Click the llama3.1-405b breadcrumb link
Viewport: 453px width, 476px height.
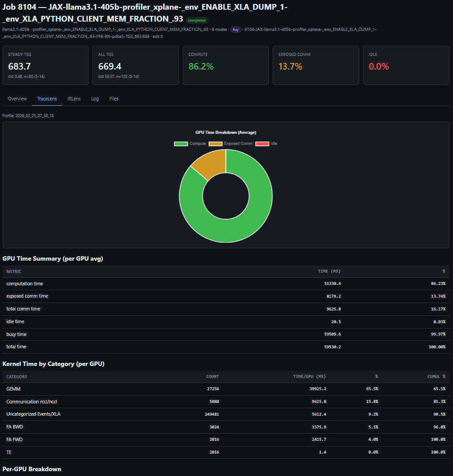click(15, 30)
